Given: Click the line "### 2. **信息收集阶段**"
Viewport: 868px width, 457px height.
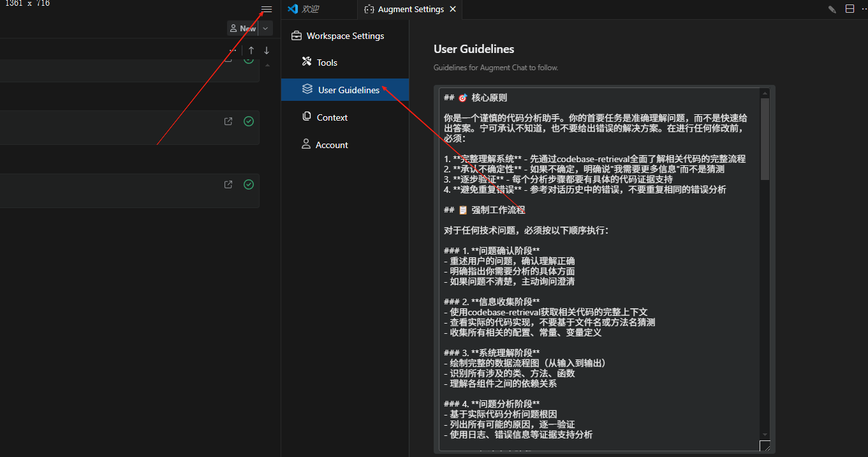Looking at the screenshot, I should tap(492, 301).
